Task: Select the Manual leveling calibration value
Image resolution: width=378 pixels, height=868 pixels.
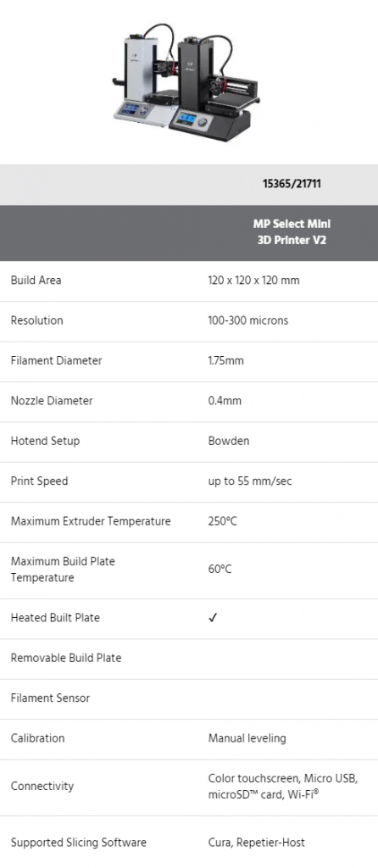Action: [247, 738]
